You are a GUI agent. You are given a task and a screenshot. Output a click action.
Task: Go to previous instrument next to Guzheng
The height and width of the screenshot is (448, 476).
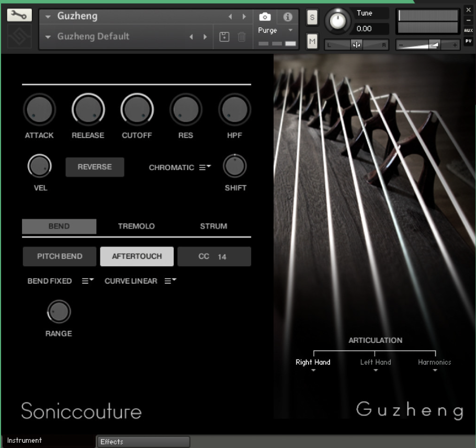point(230,16)
